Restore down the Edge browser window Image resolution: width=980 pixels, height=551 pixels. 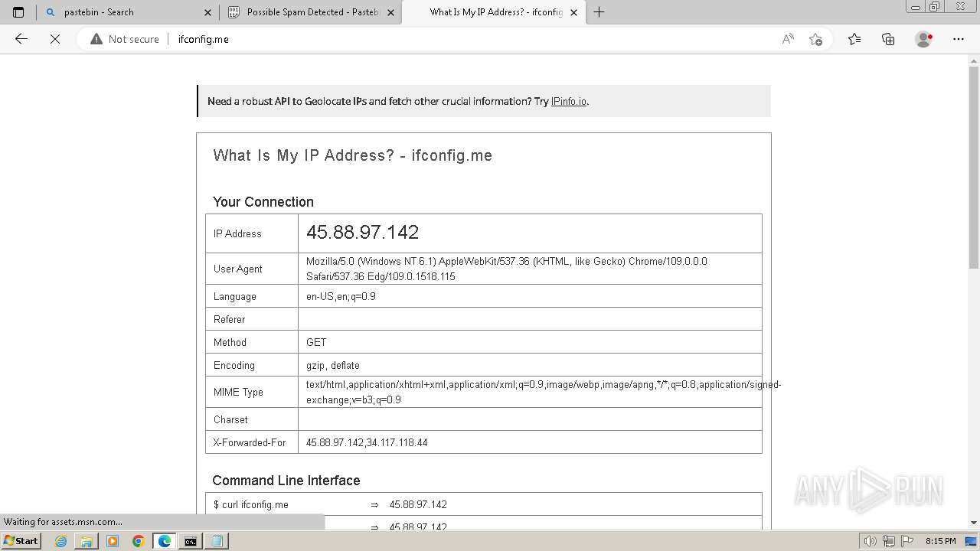tap(934, 7)
